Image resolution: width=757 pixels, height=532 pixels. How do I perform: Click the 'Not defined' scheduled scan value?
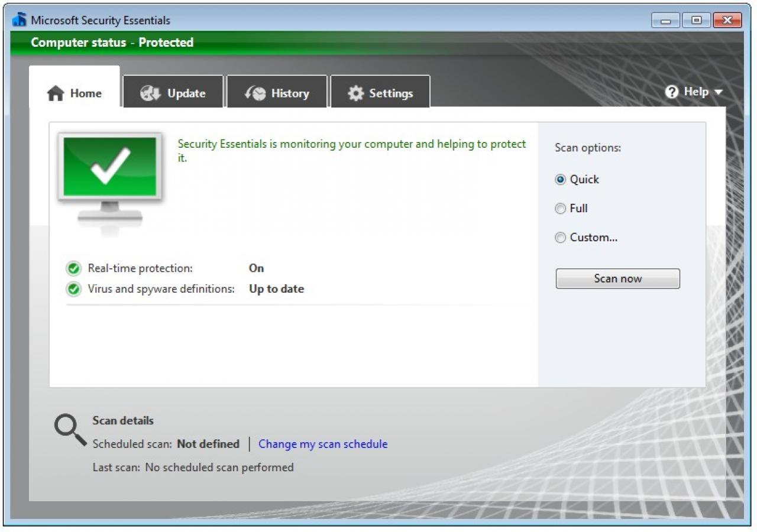[208, 444]
